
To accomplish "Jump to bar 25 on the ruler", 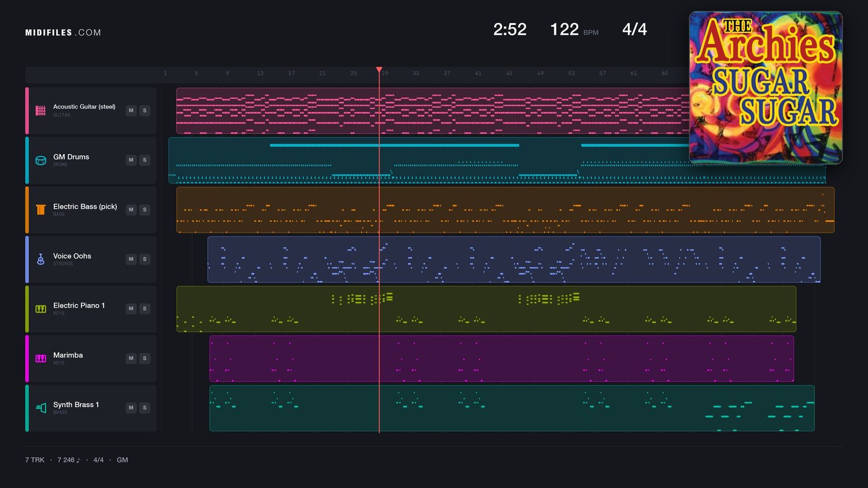I will tap(354, 73).
